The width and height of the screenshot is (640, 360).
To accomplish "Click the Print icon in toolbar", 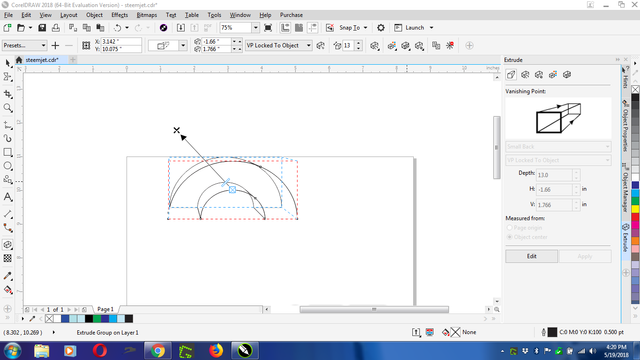I will click(x=56, y=28).
